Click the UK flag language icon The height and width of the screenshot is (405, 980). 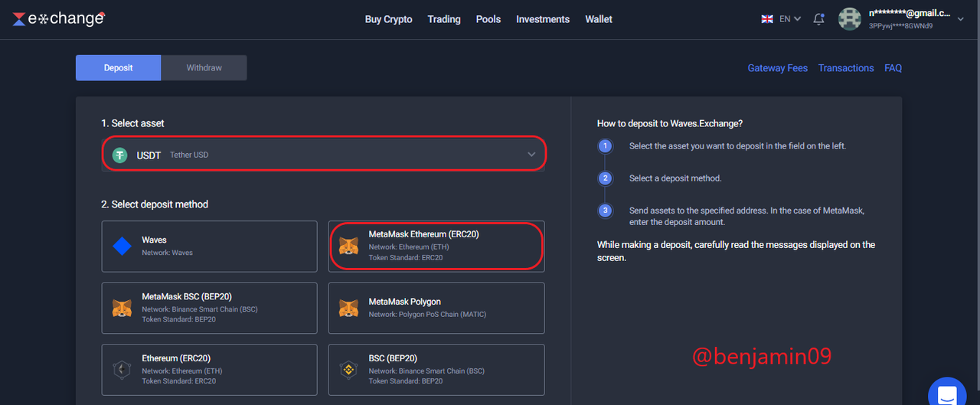[767, 19]
